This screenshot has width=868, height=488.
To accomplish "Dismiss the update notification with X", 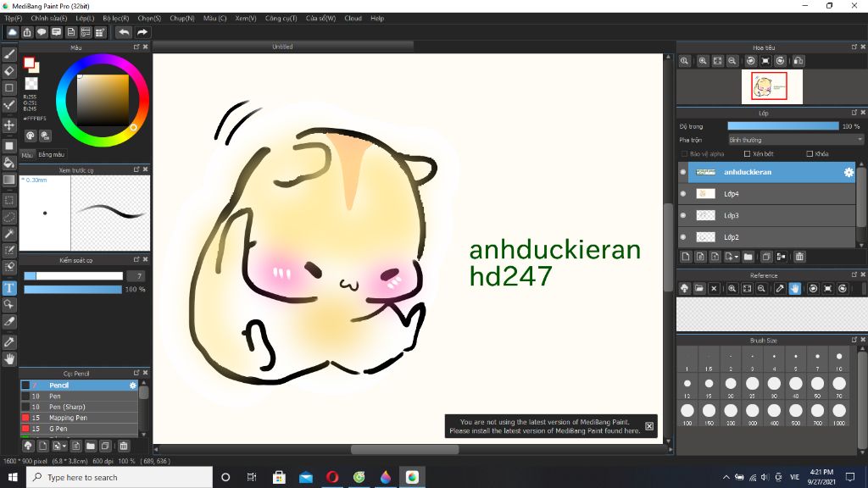I will pos(648,426).
